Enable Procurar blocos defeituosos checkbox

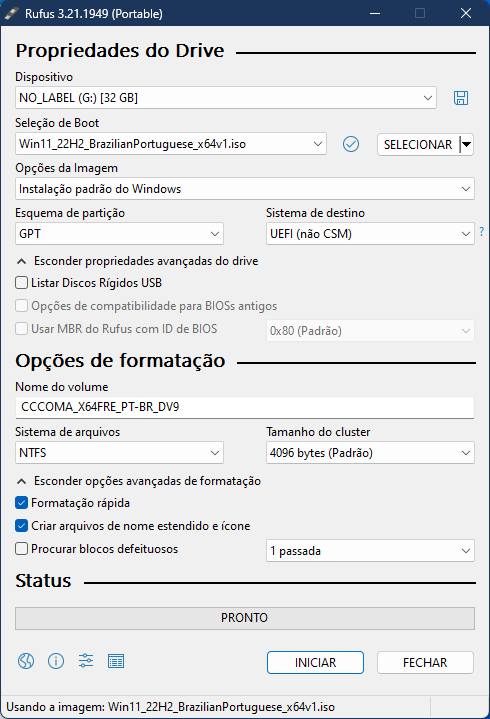click(x=22, y=548)
